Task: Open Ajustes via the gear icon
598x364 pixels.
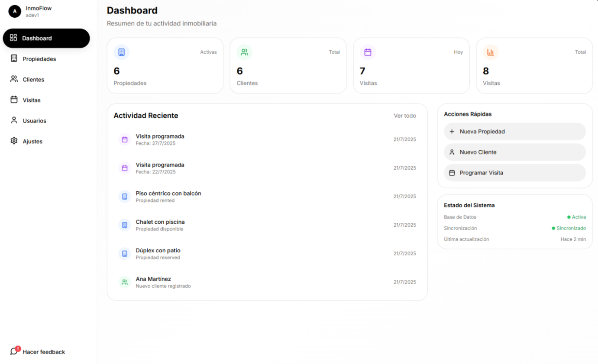Action: pyautogui.click(x=14, y=141)
